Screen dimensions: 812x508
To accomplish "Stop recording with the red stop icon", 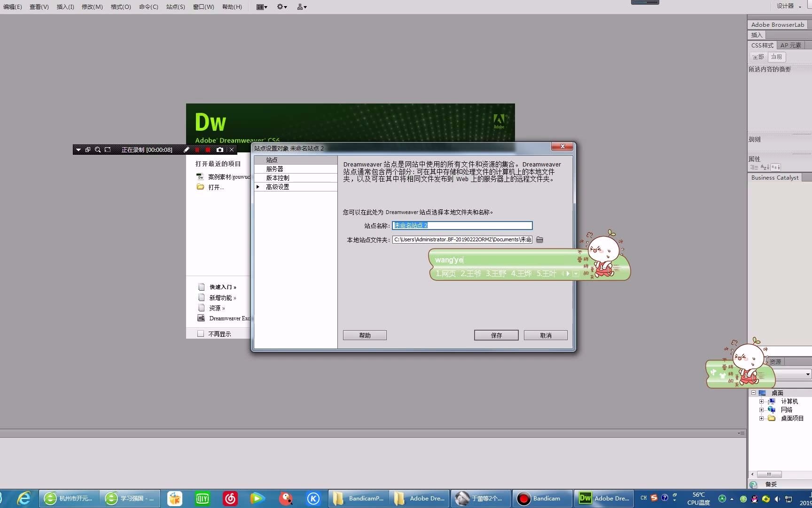I will click(208, 150).
